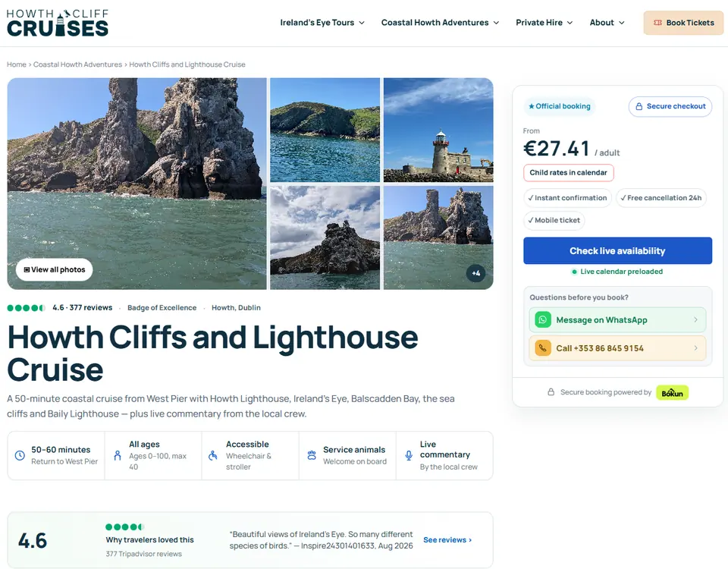Expand the Private Hire dropdown arrow
Image resolution: width=728 pixels, height=569 pixels.
point(570,23)
